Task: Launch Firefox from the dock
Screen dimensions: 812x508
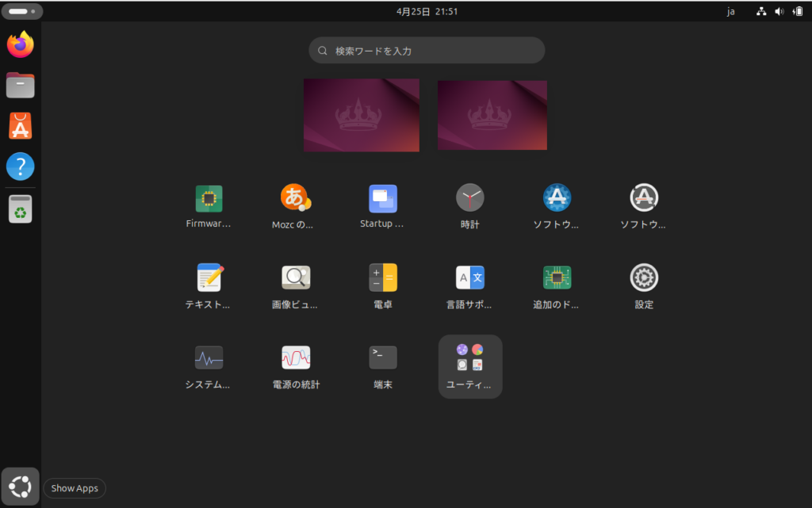Action: 20,44
